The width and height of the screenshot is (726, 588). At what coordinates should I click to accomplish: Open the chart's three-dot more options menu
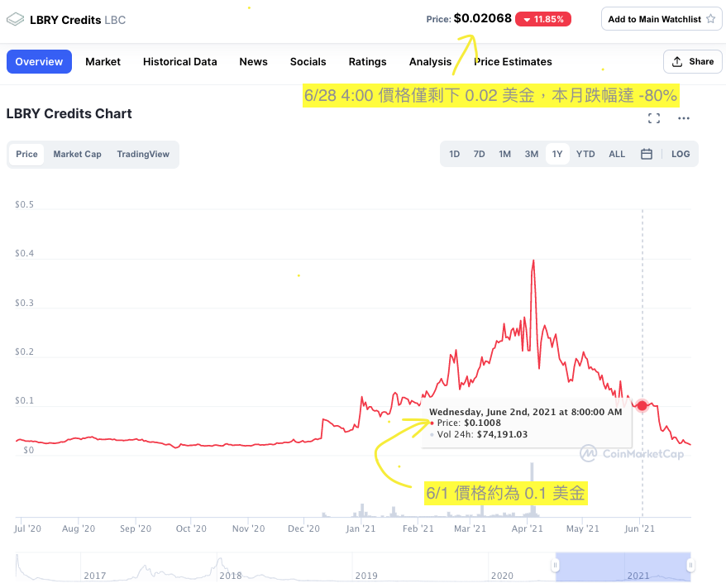(x=683, y=118)
